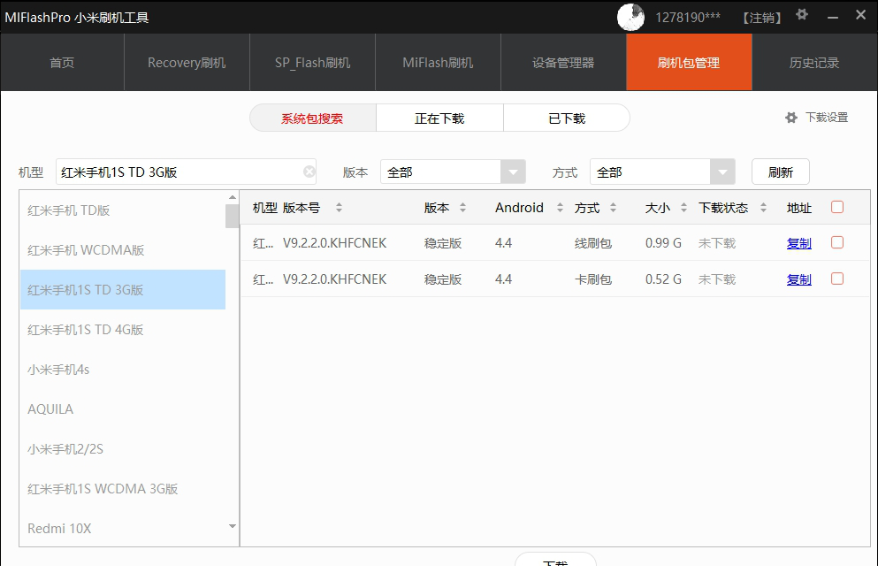Click 下载设置 label

pos(827,118)
